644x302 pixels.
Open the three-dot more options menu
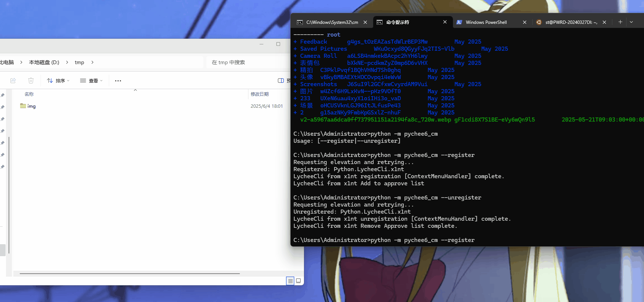[118, 81]
